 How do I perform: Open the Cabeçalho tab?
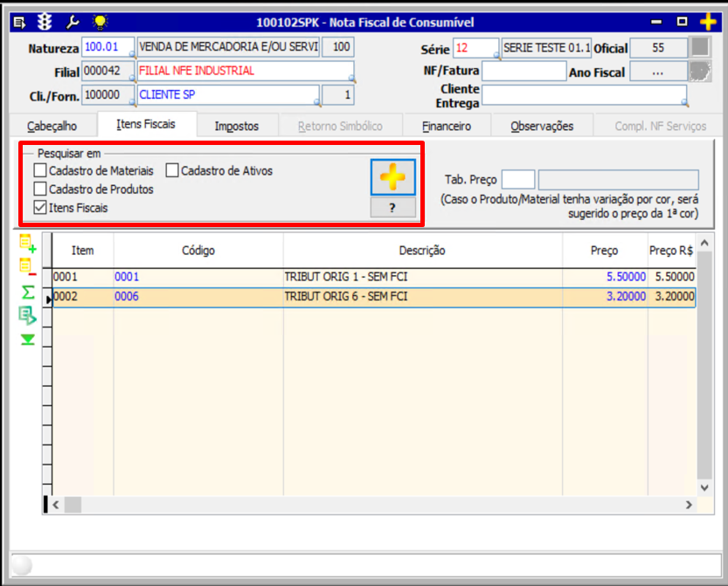pyautogui.click(x=52, y=126)
